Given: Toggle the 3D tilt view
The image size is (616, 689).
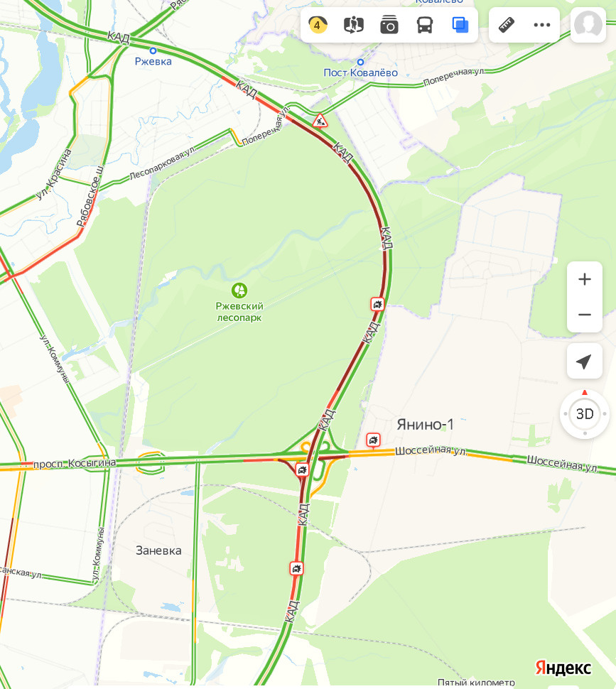Looking at the screenshot, I should [585, 414].
